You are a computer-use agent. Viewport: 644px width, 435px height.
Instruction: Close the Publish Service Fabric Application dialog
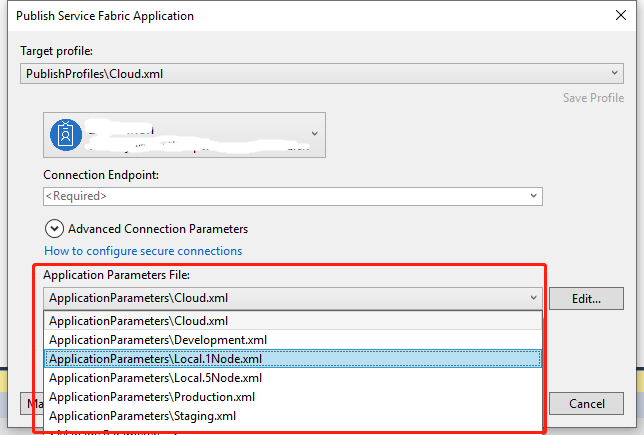(621, 15)
